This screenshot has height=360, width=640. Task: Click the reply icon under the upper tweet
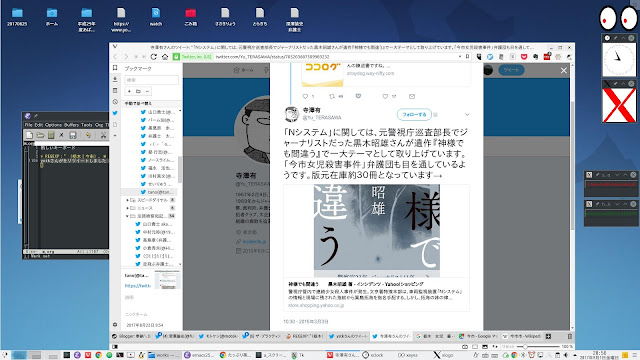(x=305, y=96)
